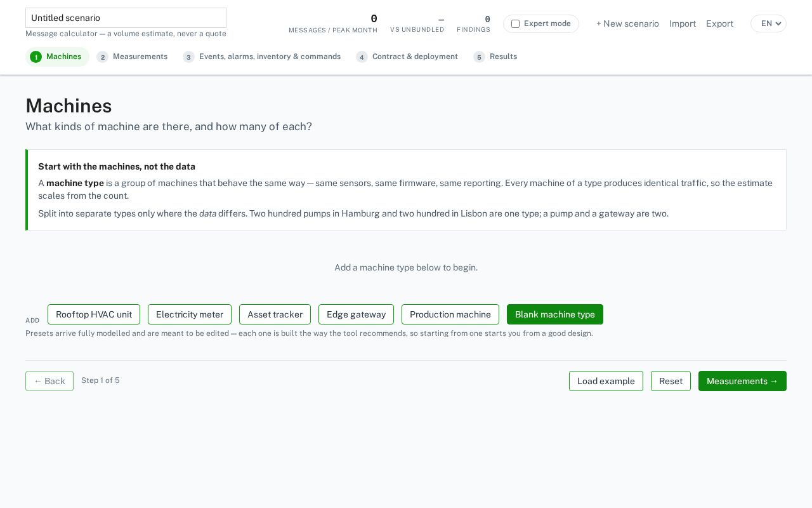812x508 pixels.
Task: Enable the Expert mode checkbox
Action: coord(515,23)
